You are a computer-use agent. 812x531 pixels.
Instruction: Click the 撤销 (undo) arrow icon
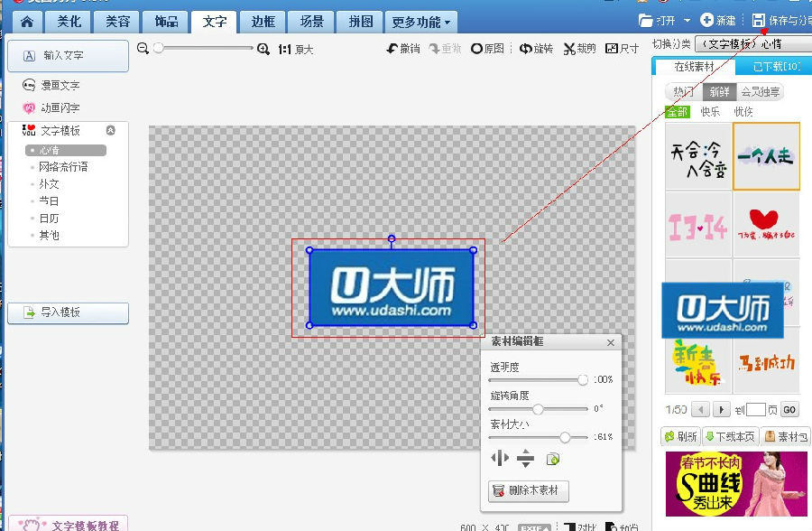click(x=392, y=49)
